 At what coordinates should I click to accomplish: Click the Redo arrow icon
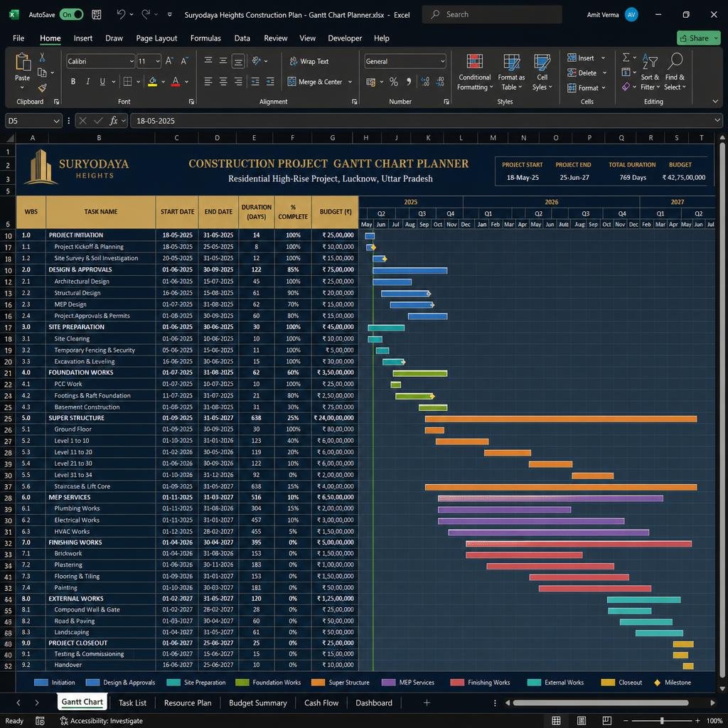click(145, 14)
